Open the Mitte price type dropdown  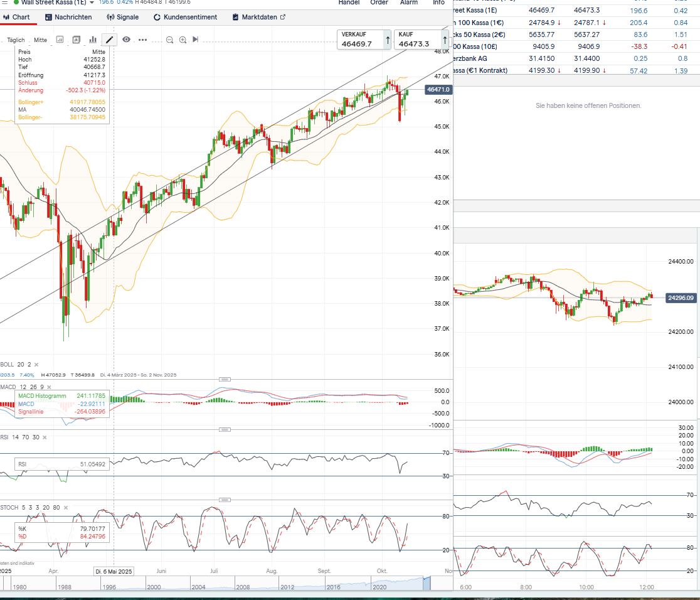[x=40, y=40]
